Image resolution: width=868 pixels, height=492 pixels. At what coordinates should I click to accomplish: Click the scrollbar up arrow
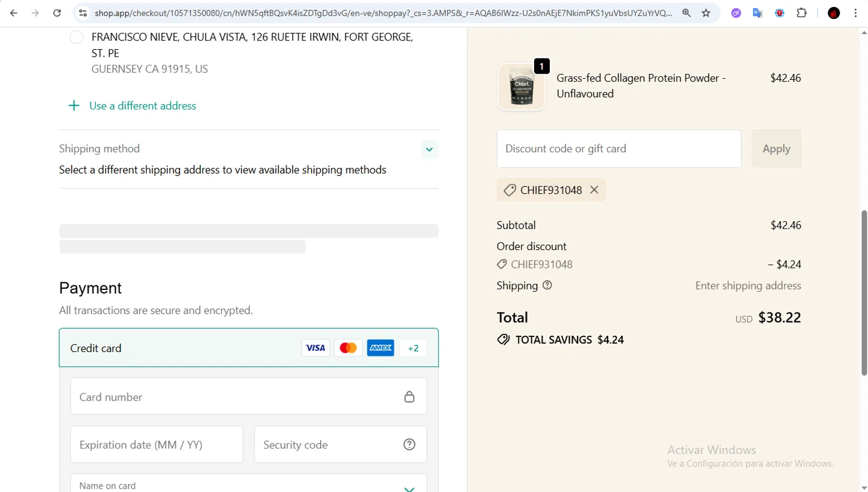pos(864,32)
